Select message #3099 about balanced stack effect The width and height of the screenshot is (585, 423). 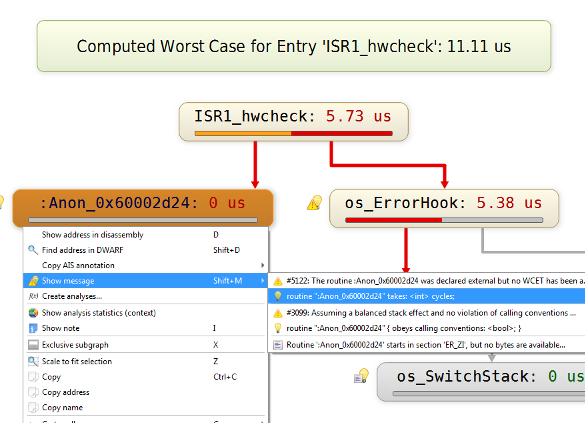click(x=427, y=313)
